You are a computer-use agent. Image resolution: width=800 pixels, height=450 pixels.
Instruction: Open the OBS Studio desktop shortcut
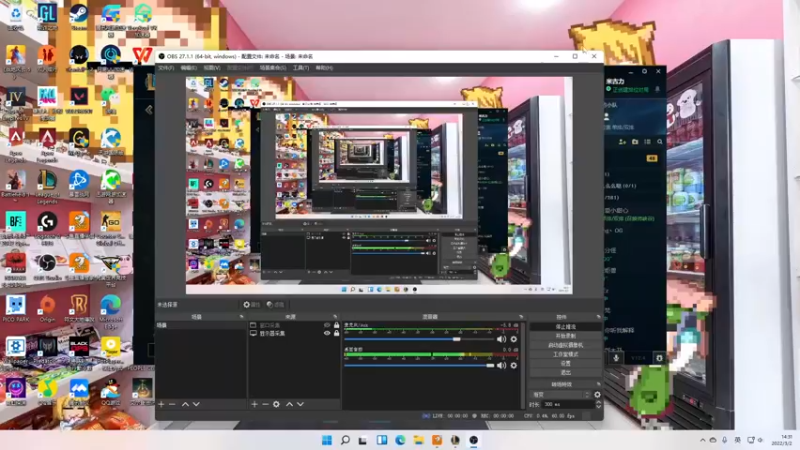click(47, 267)
